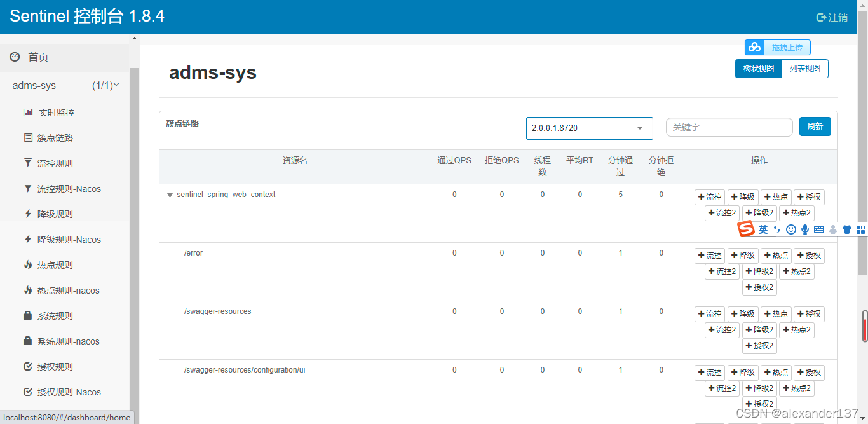Click 实时监控 bar chart icon

point(28,113)
